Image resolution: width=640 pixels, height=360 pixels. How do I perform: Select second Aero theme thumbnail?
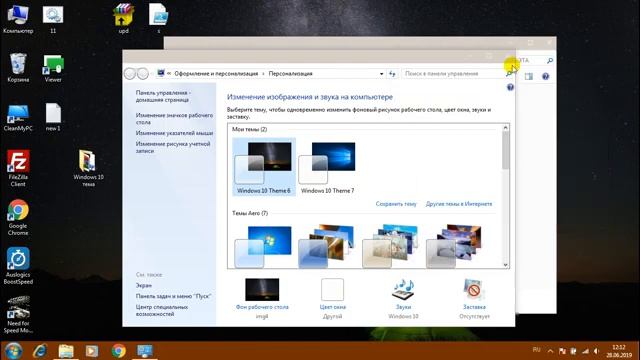327,247
